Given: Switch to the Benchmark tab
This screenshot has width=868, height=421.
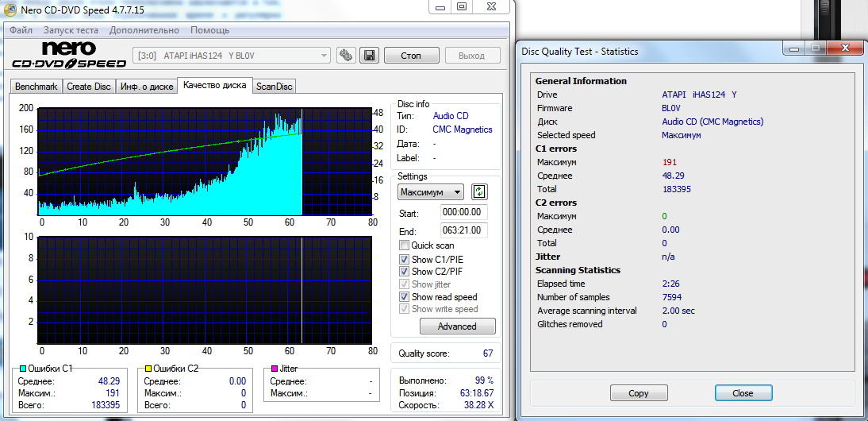Looking at the screenshot, I should point(36,87).
